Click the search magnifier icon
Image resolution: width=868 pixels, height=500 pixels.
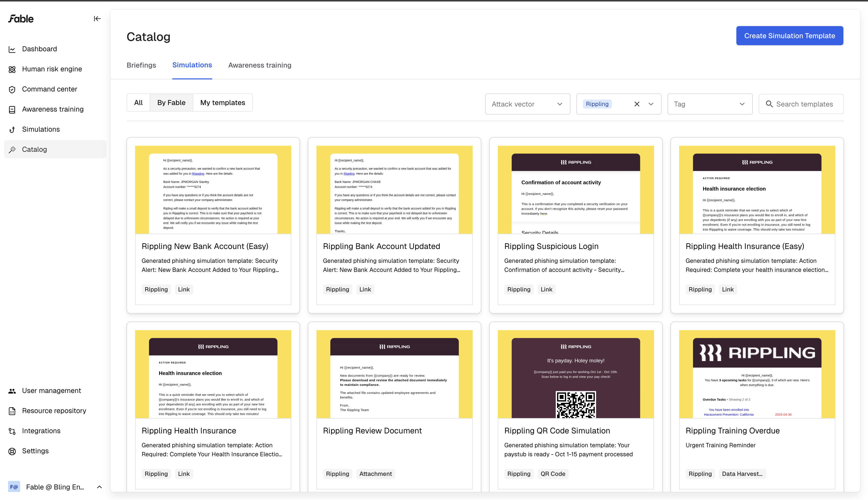(769, 104)
